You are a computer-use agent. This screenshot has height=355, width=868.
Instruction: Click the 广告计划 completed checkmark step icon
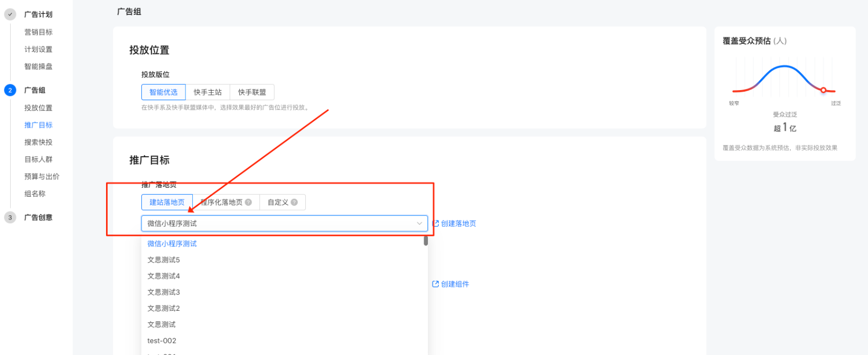point(10,14)
